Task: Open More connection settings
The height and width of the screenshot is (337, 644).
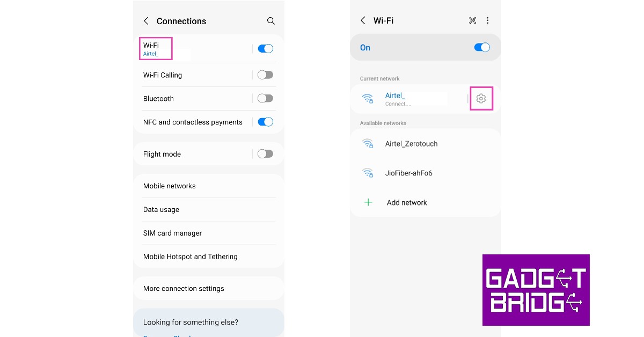Action: coord(209,288)
